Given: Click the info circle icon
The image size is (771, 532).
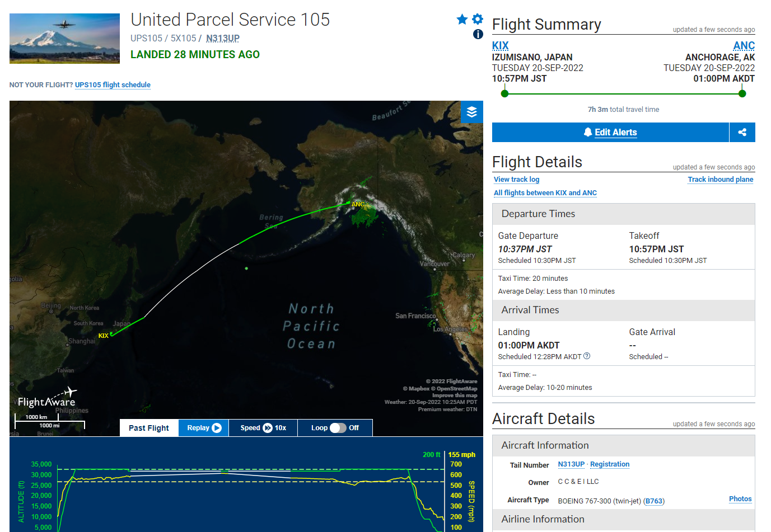Looking at the screenshot, I should [478, 34].
